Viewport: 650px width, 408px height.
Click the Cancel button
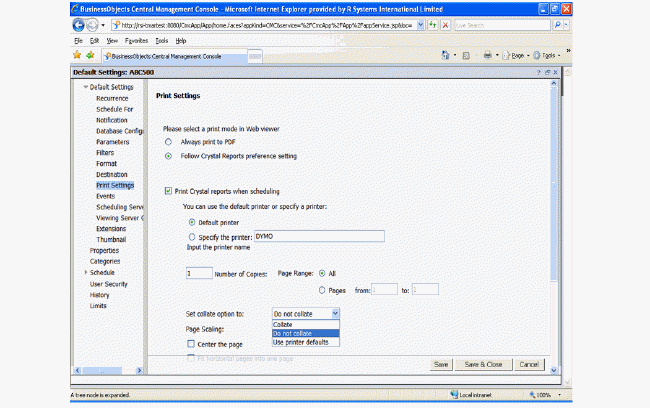[530, 364]
